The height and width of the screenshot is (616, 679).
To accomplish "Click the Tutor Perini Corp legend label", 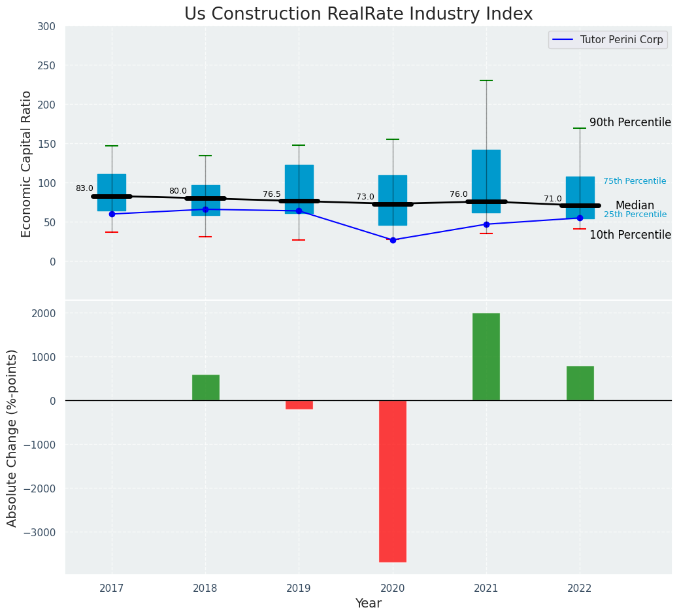I will coord(621,40).
